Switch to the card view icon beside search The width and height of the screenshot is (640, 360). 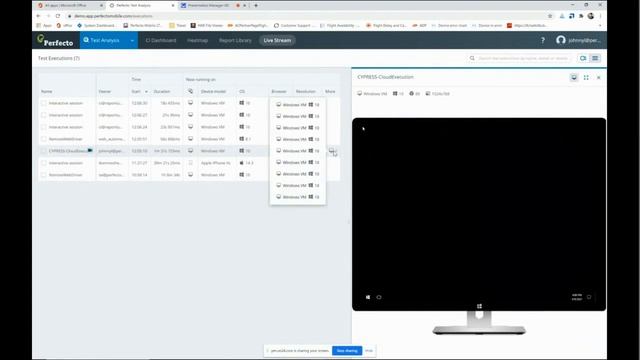[x=583, y=58]
